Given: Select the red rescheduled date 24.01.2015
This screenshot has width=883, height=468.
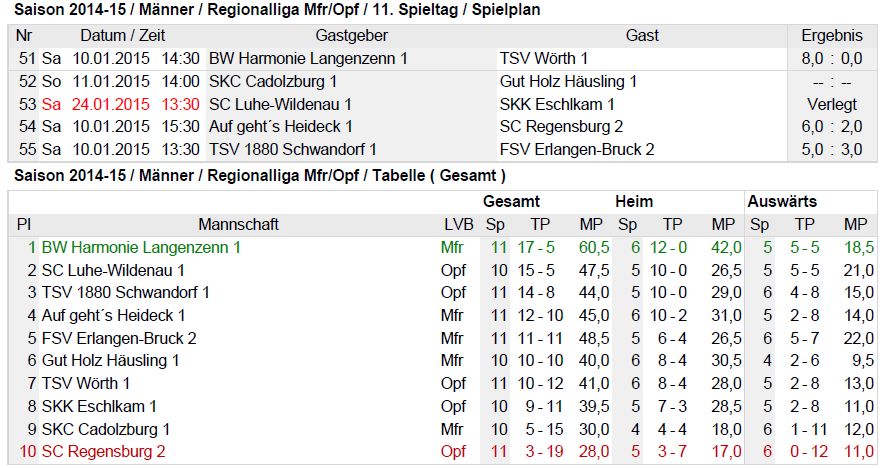Looking at the screenshot, I should pyautogui.click(x=110, y=105).
